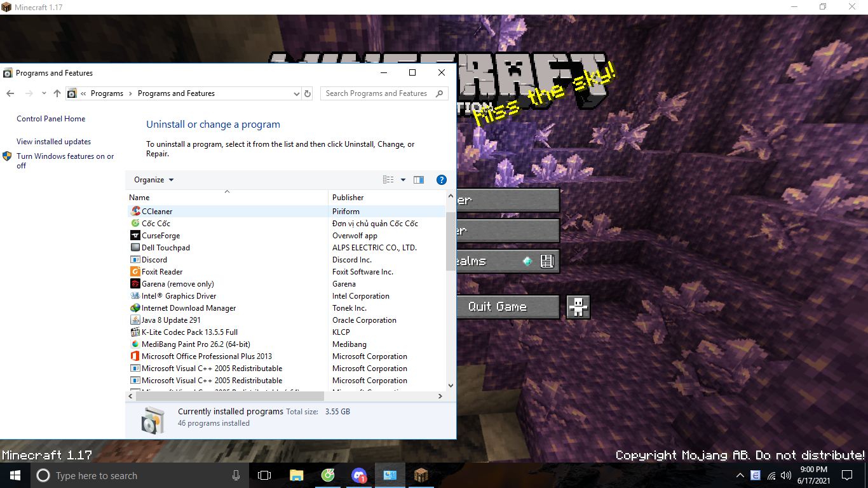The image size is (868, 488).
Task: Open the Organize dropdown menu
Action: pyautogui.click(x=154, y=180)
